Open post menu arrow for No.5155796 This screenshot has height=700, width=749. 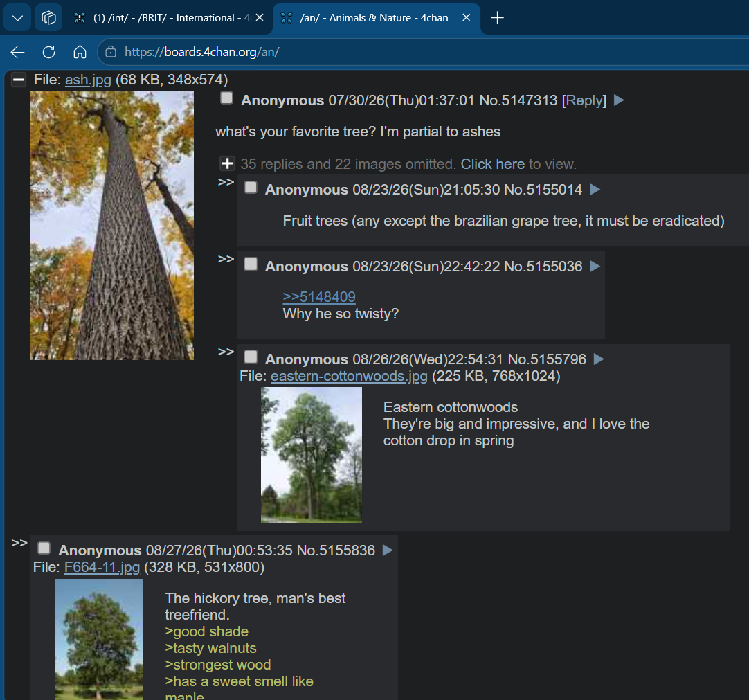599,359
